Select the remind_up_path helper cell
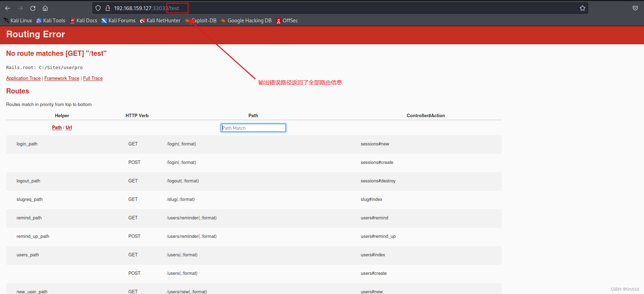644x294 pixels. tap(33, 236)
